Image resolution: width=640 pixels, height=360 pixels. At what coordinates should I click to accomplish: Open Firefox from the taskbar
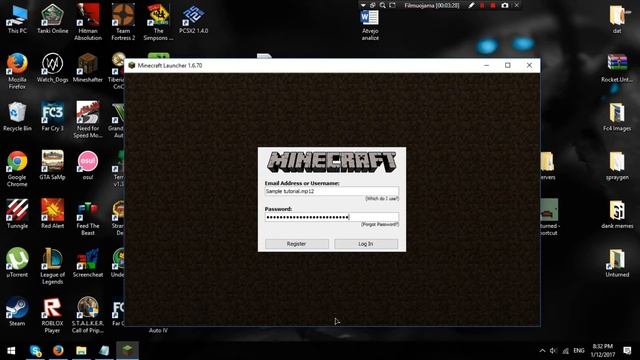point(58,351)
